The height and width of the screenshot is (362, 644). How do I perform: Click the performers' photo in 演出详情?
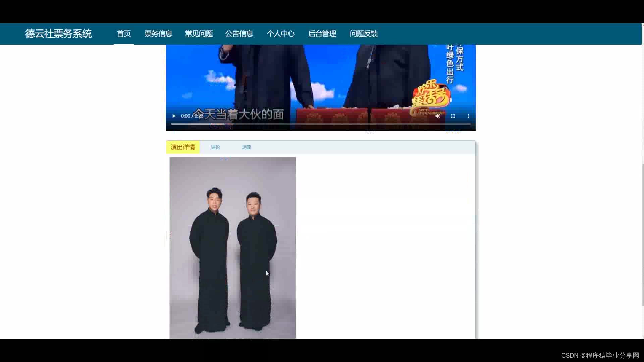[x=232, y=247]
